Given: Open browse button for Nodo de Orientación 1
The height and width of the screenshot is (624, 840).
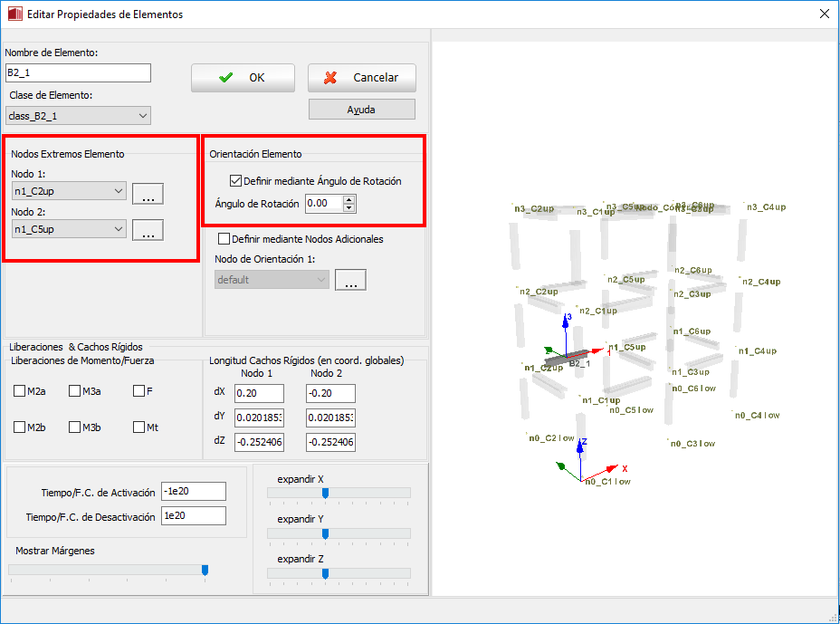Looking at the screenshot, I should click(x=349, y=280).
